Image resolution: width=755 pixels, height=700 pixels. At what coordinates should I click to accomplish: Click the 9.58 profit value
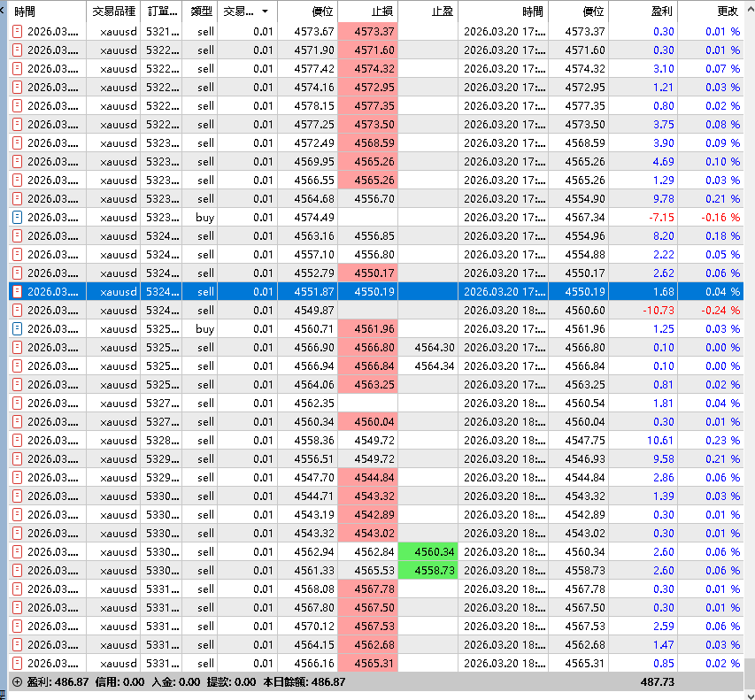click(x=663, y=459)
